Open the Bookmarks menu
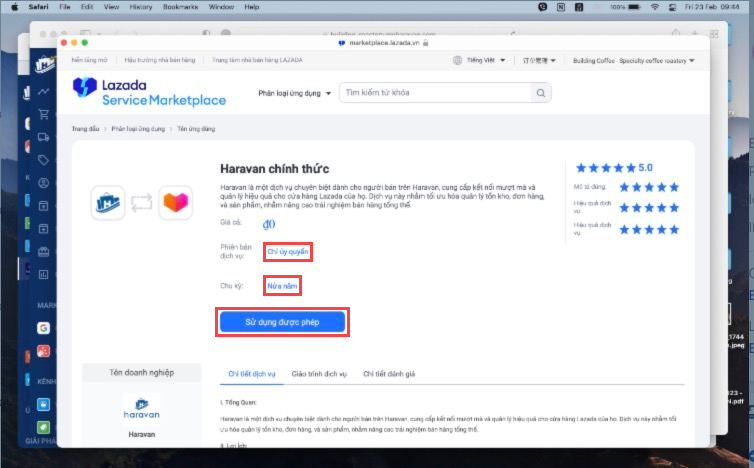Screen dimensions: 754x468 click(180, 7)
